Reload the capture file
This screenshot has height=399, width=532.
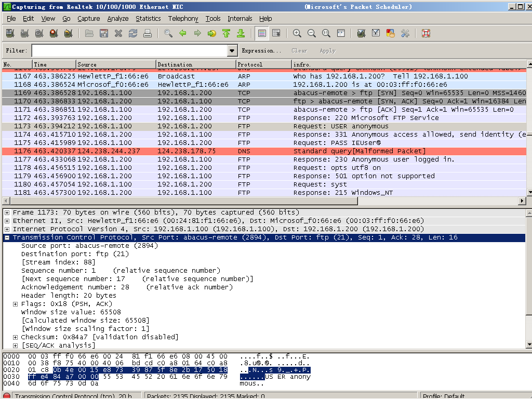point(133,33)
